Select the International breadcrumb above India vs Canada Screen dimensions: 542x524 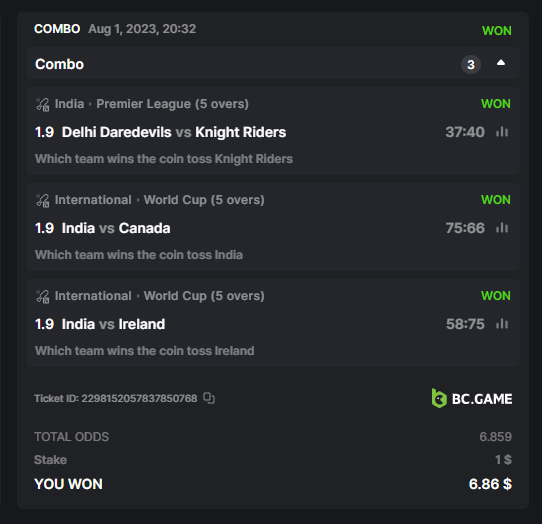pyautogui.click(x=93, y=200)
